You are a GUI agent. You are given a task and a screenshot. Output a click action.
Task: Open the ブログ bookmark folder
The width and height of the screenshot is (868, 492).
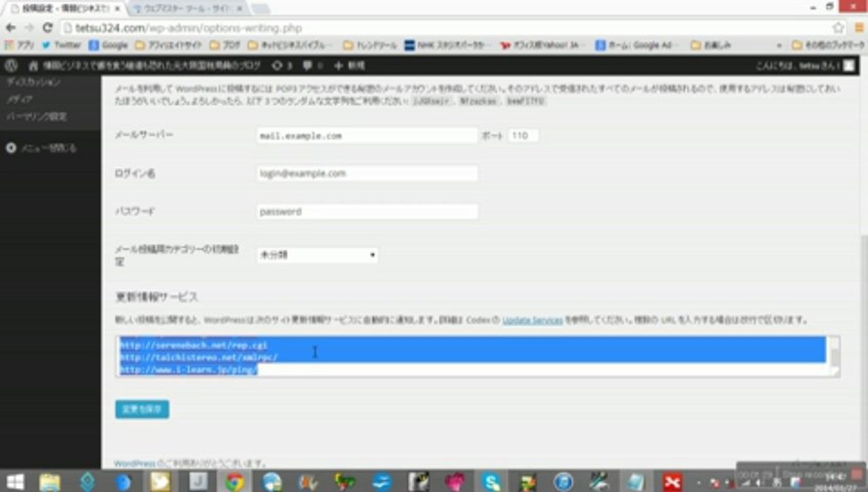click(x=224, y=45)
